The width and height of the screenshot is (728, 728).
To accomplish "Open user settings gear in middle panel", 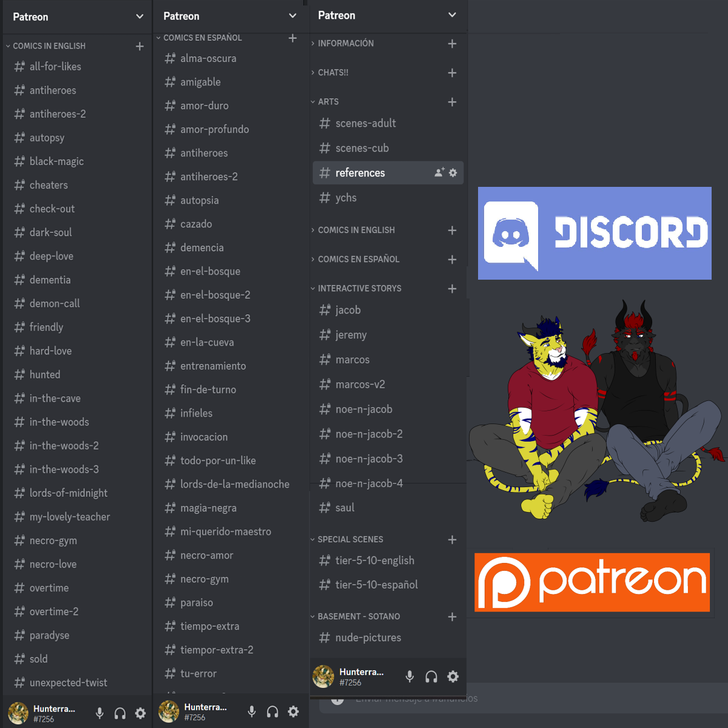I will (293, 712).
